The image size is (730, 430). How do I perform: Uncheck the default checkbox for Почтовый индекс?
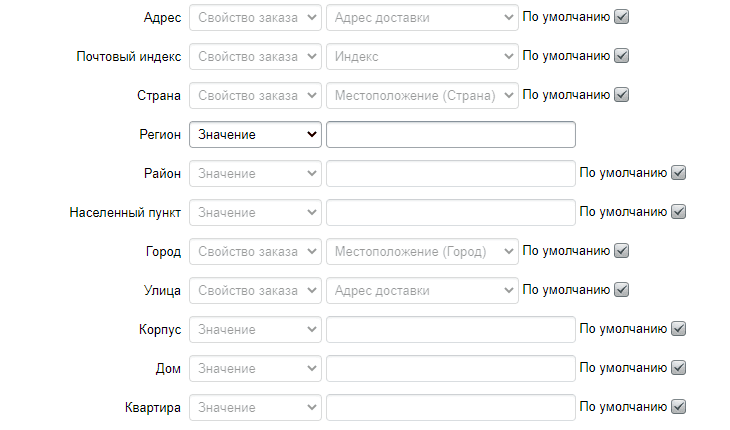point(622,56)
